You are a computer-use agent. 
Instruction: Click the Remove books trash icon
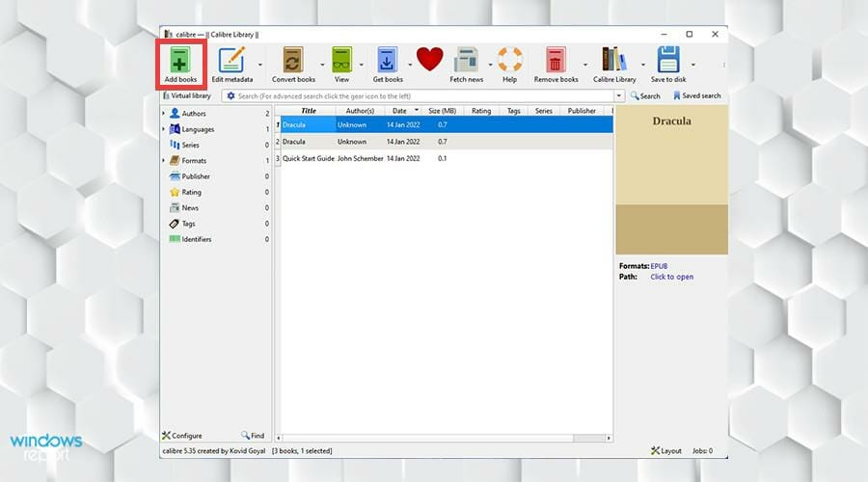pyautogui.click(x=556, y=61)
